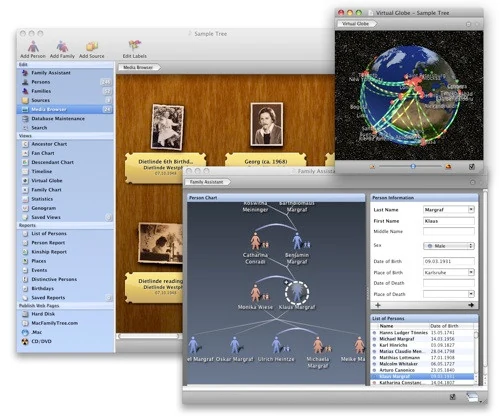Viewport: 500px width, 417px height.
Task: Click the First Name field Klaus
Action: (449, 221)
